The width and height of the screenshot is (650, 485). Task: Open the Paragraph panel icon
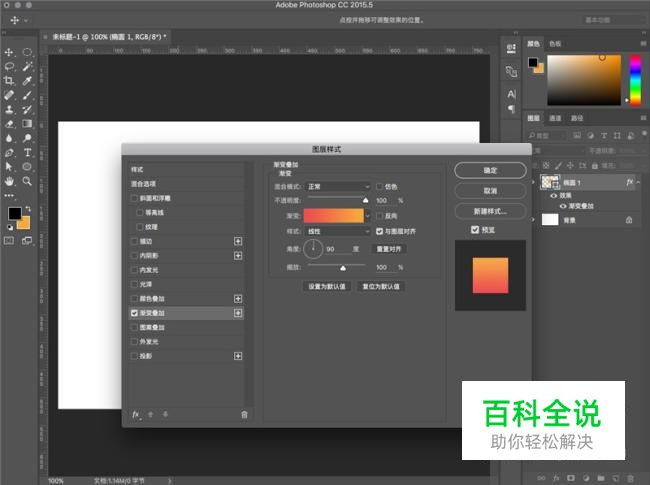(512, 109)
